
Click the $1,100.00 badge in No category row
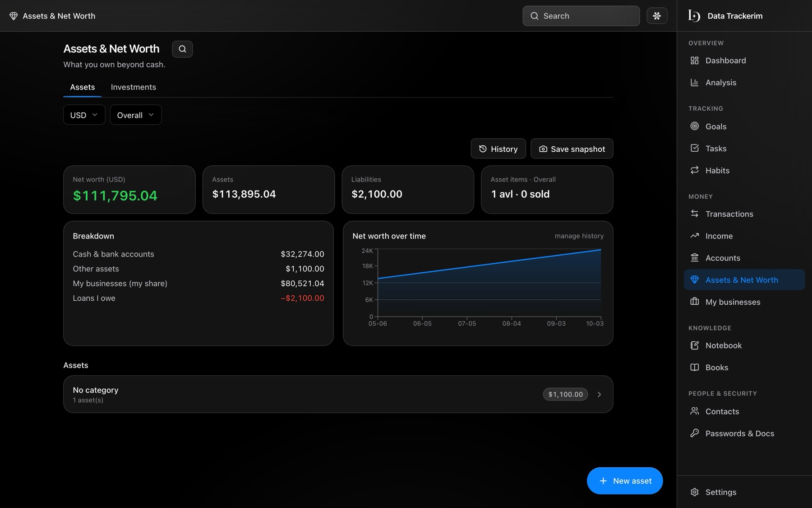[566, 394]
